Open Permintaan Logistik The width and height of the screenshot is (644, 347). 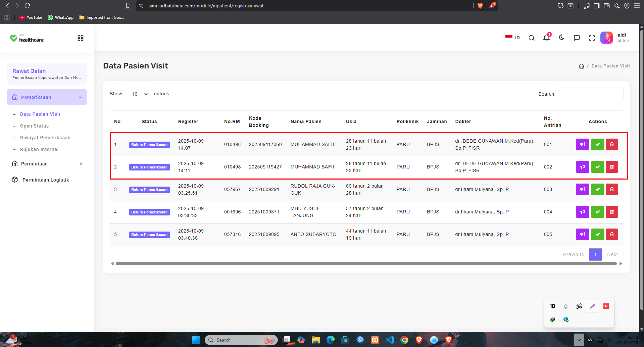pyautogui.click(x=46, y=180)
